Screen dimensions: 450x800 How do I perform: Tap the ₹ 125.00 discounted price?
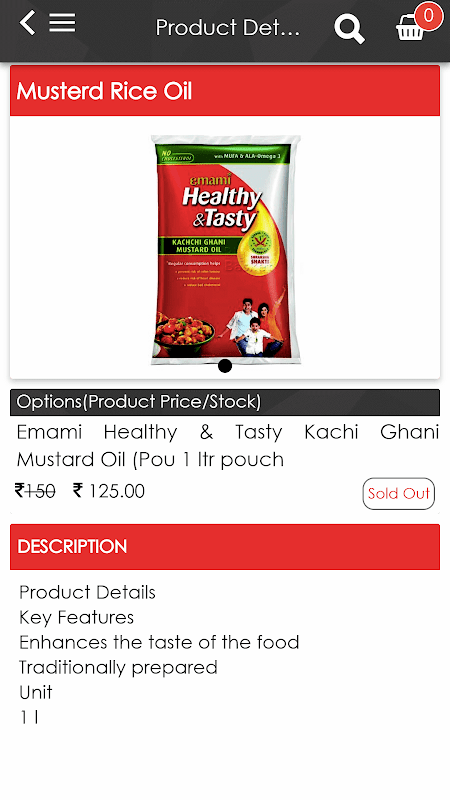(109, 491)
